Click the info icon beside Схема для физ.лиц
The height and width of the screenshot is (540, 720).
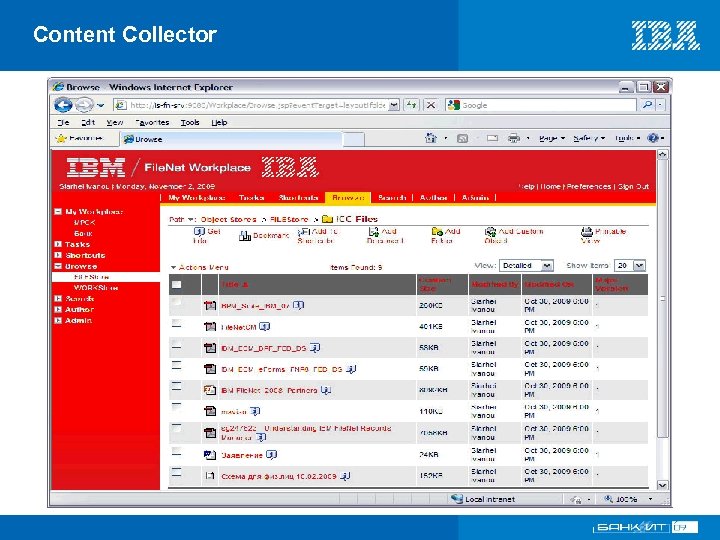click(345, 476)
